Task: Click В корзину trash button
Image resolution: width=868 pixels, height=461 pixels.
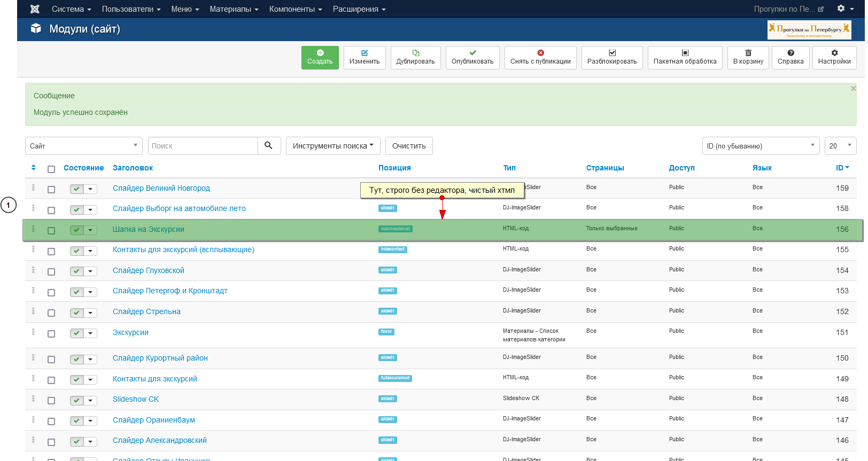Action: coord(748,58)
